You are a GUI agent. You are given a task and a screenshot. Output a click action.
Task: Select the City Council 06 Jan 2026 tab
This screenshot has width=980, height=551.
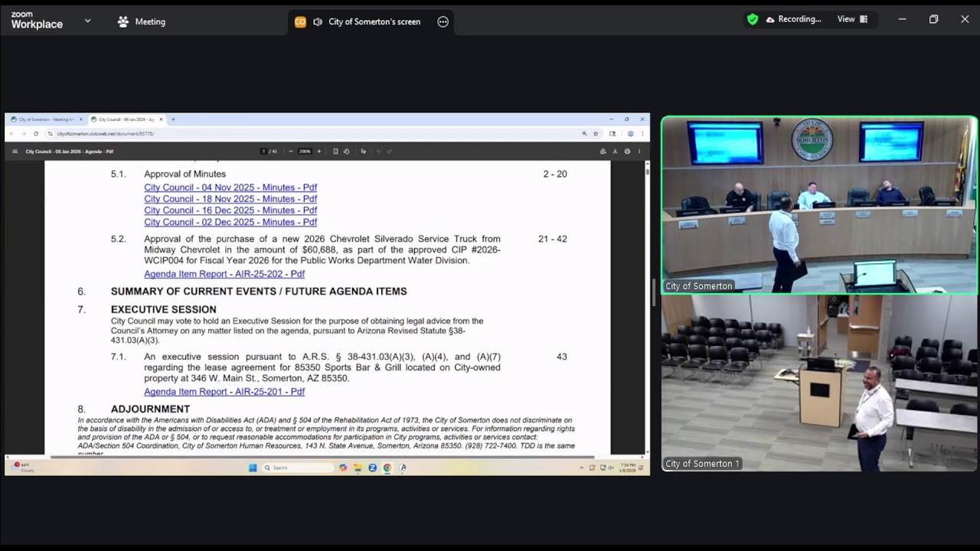click(126, 119)
